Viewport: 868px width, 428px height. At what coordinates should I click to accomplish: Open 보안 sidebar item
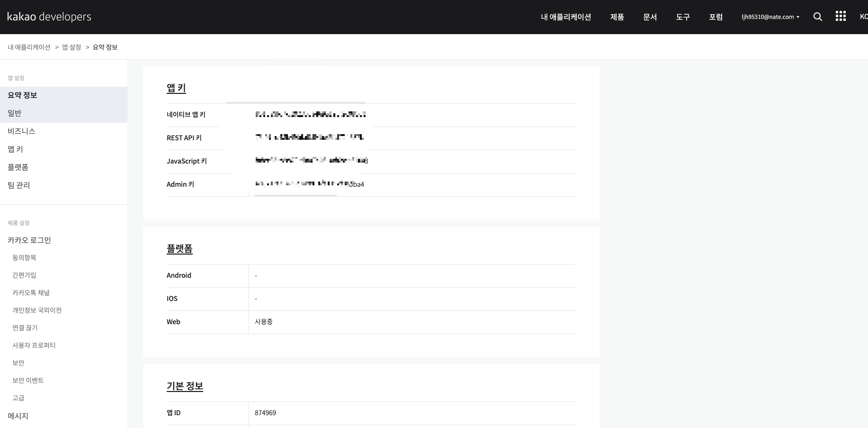click(x=18, y=363)
